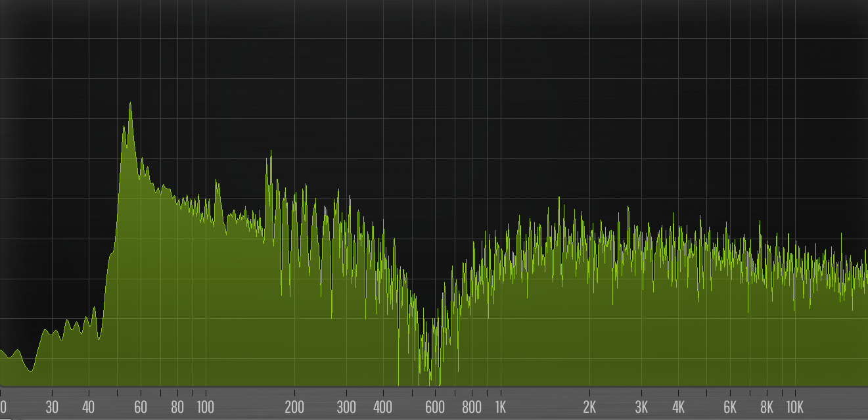Click the 800 Hz frequency axis label

(472, 407)
